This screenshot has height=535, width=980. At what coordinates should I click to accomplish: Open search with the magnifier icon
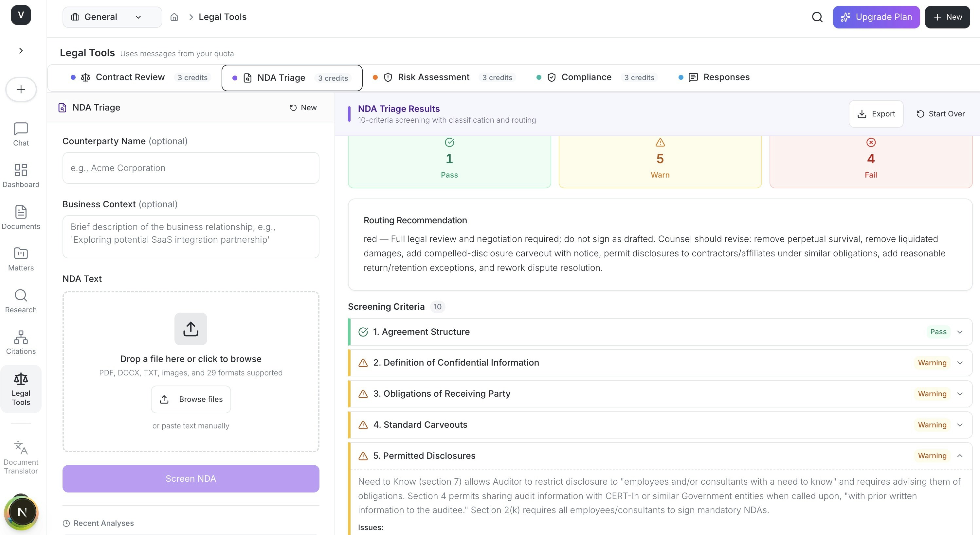[817, 17]
